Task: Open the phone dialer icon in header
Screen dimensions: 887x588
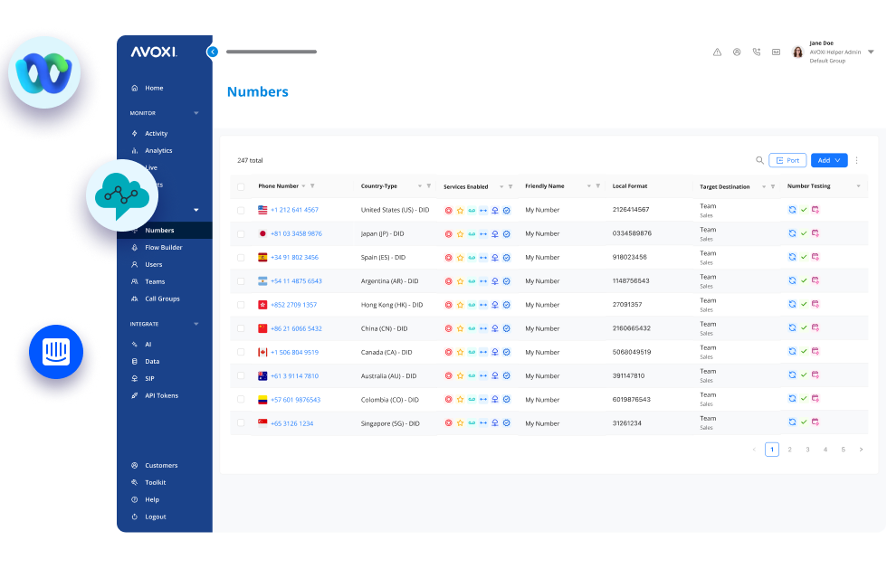Action: coord(757,52)
